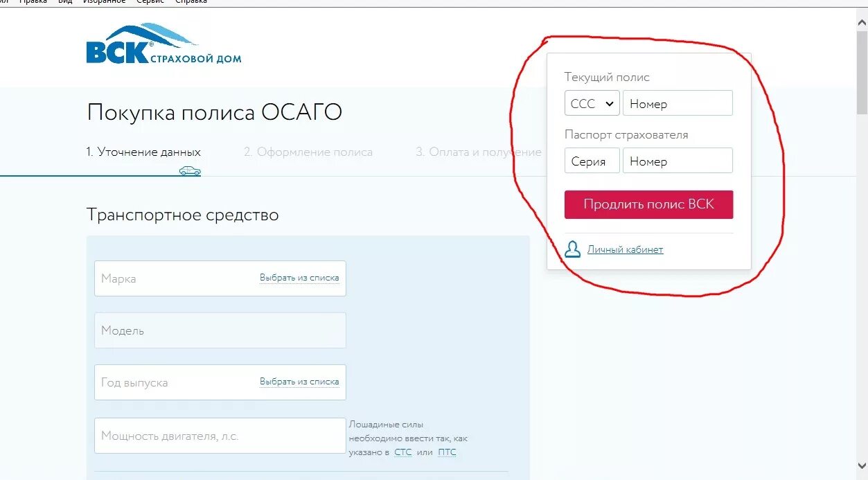868x480 pixels.
Task: Click the Текущий полис label
Action: pos(607,78)
